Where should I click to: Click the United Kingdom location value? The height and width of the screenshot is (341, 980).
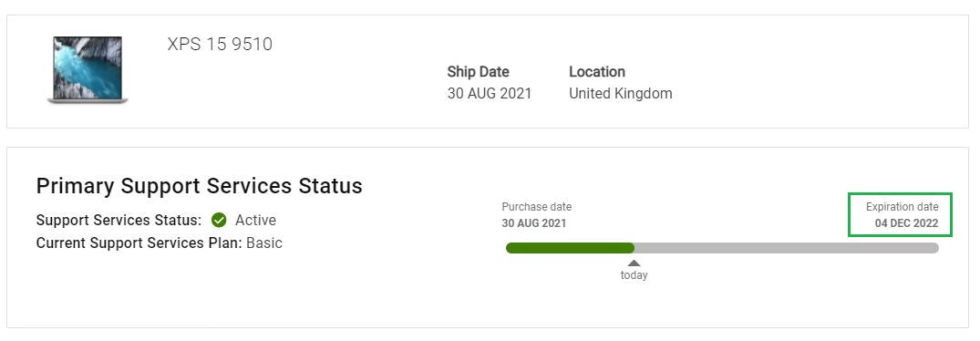(621, 94)
